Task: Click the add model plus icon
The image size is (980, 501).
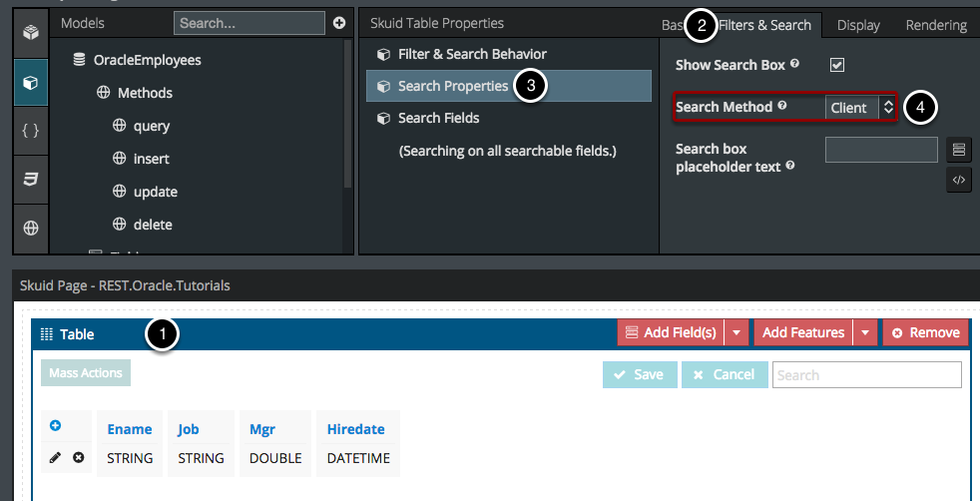Action: click(339, 23)
